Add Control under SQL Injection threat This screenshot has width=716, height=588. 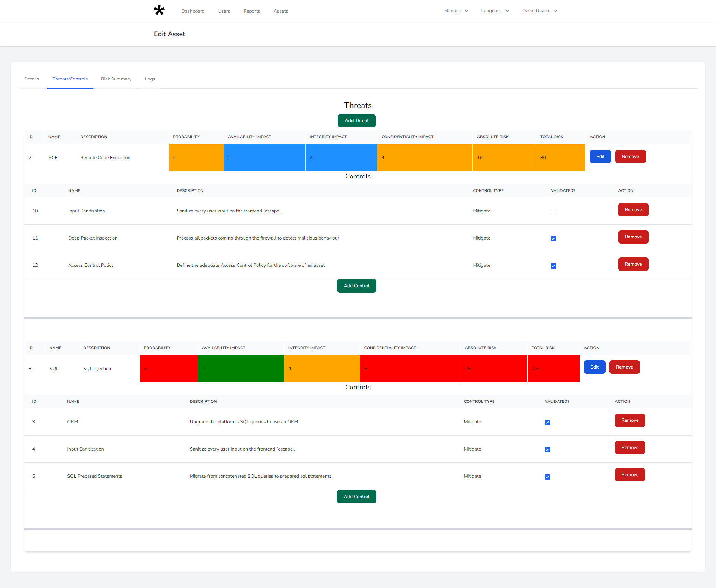tap(357, 497)
